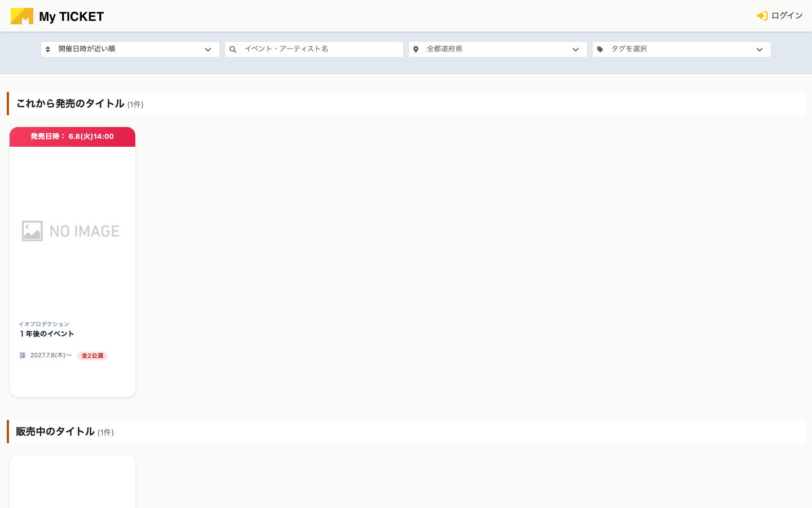The image size is (812, 508).
Task: Click the 販売中のタイトル heading
Action: 55,432
